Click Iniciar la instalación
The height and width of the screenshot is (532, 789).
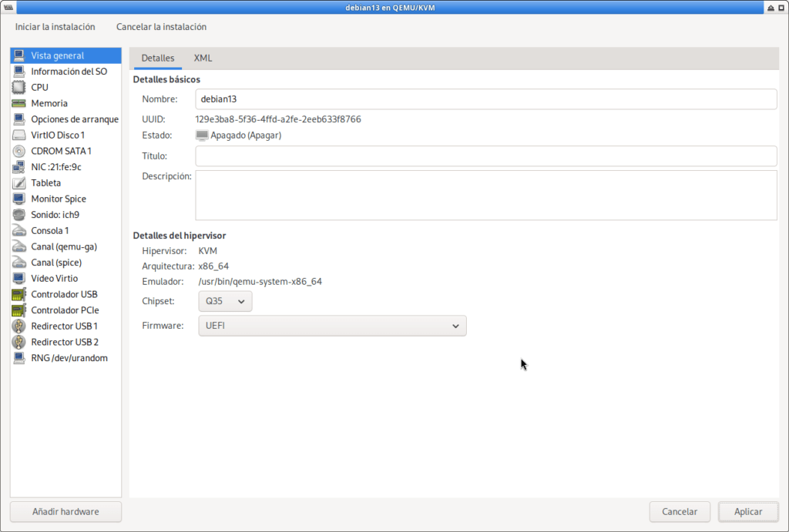click(55, 27)
